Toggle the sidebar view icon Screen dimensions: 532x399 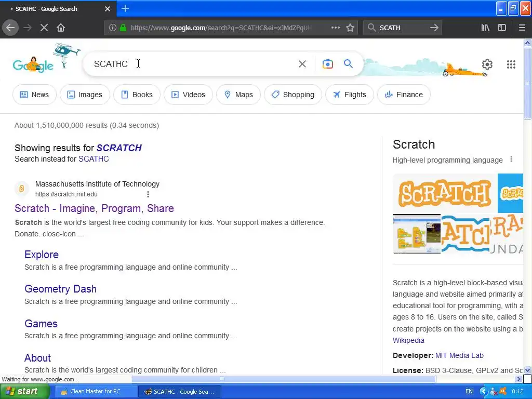click(502, 28)
